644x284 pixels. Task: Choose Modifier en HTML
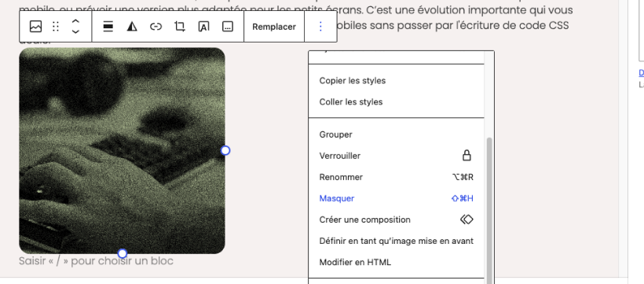397,262
